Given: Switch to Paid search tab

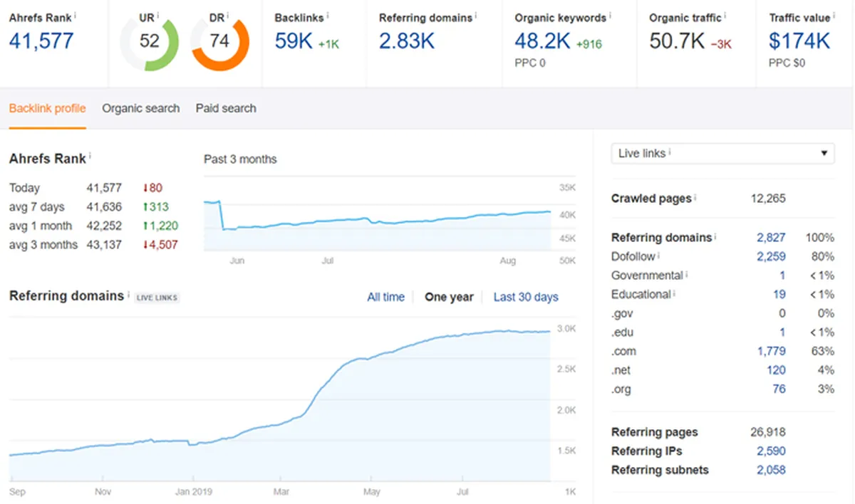Looking at the screenshot, I should click(x=226, y=108).
